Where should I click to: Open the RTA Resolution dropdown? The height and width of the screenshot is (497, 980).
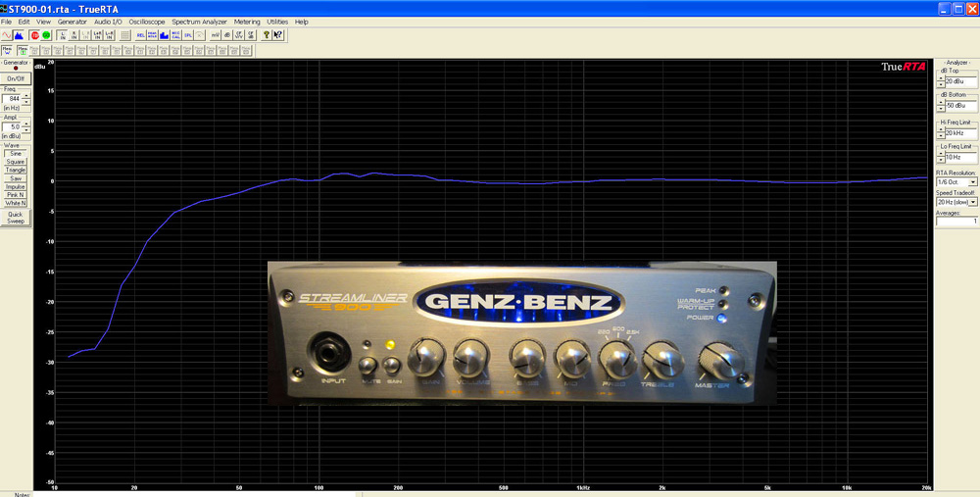pos(973,182)
